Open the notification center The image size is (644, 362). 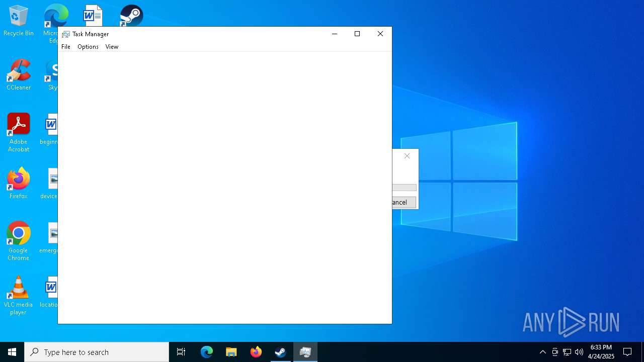(627, 352)
